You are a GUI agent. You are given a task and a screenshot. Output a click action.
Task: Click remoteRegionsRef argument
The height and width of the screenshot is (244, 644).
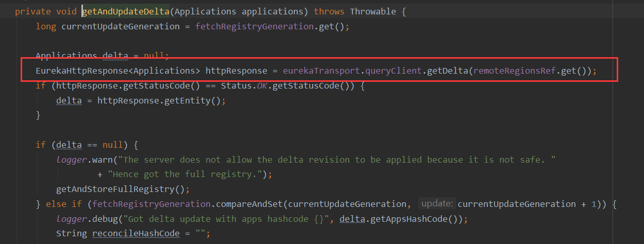pyautogui.click(x=514, y=71)
